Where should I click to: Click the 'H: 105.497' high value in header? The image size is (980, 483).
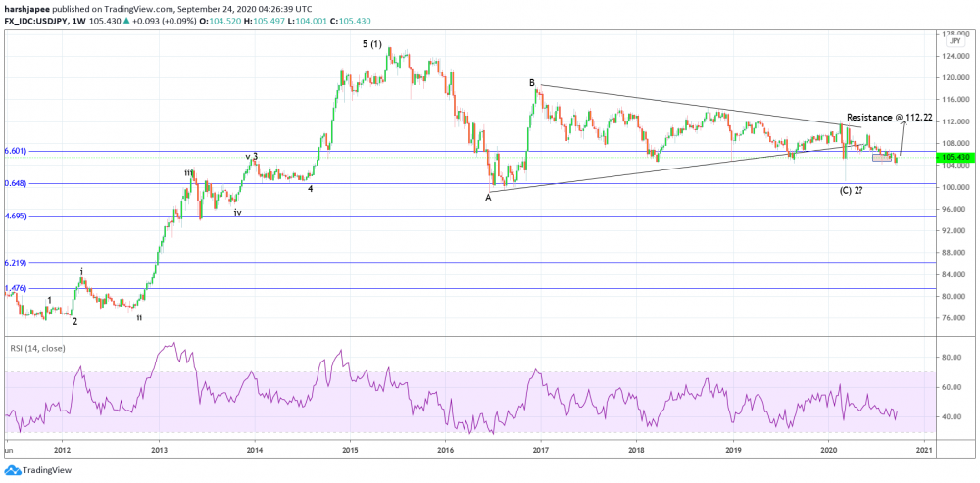point(265,22)
